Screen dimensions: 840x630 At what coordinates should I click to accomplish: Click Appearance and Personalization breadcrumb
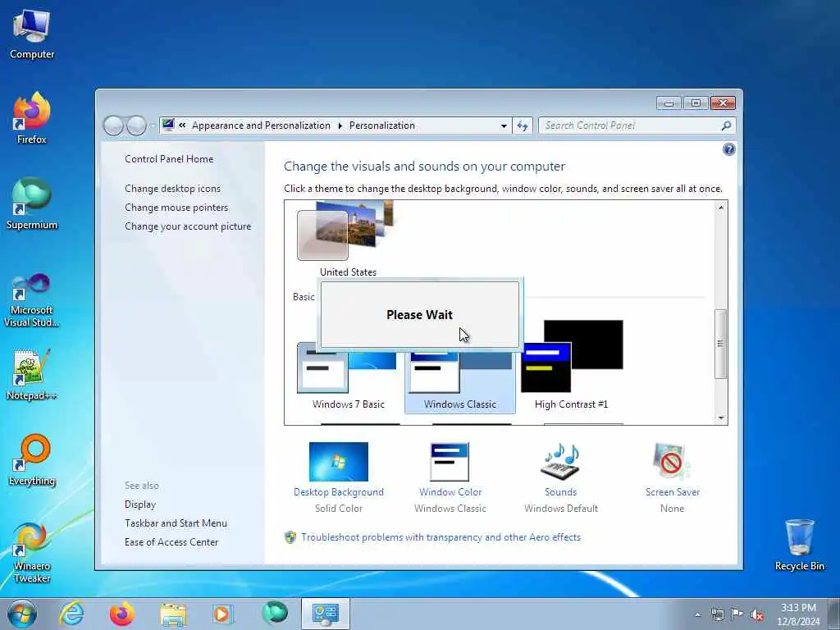(261, 126)
